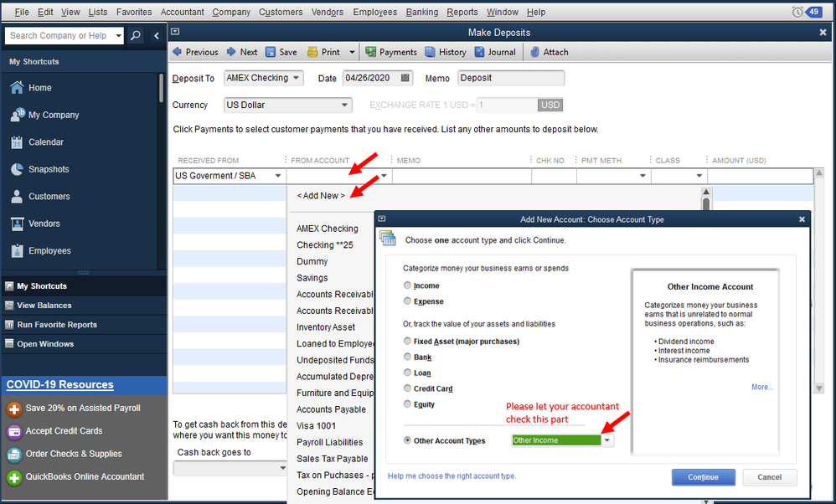Open the Make Deposits window menu icon
The height and width of the screenshot is (504, 836).
pyautogui.click(x=175, y=32)
